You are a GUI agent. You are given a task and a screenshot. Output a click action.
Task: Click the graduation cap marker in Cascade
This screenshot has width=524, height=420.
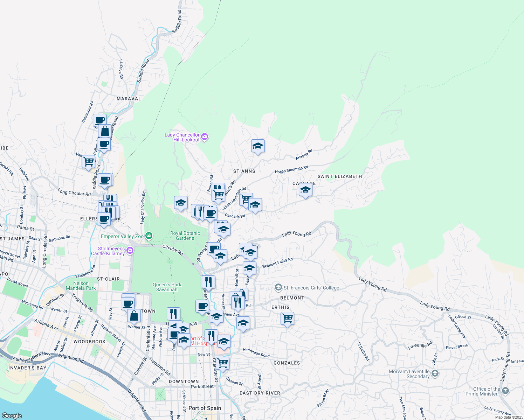(305, 190)
